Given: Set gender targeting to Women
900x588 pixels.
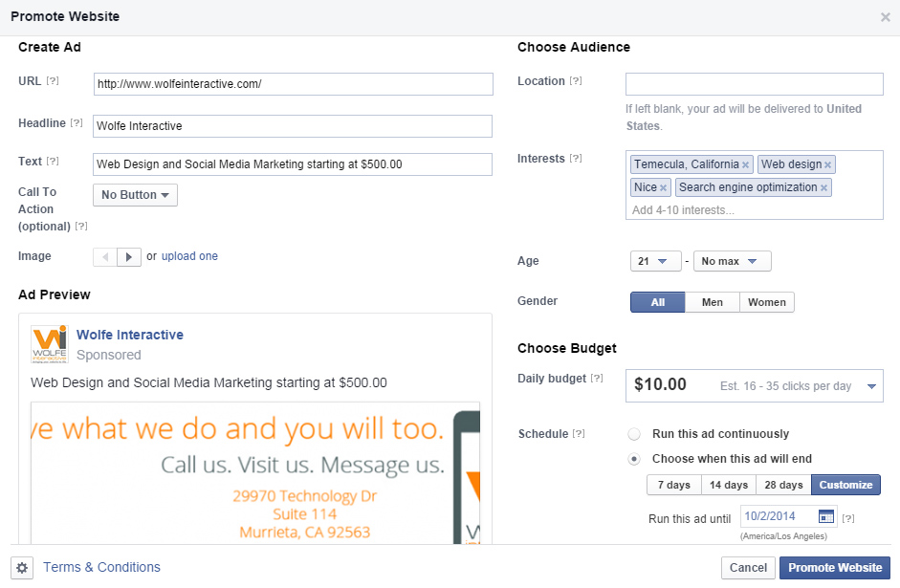Looking at the screenshot, I should pyautogui.click(x=767, y=302).
